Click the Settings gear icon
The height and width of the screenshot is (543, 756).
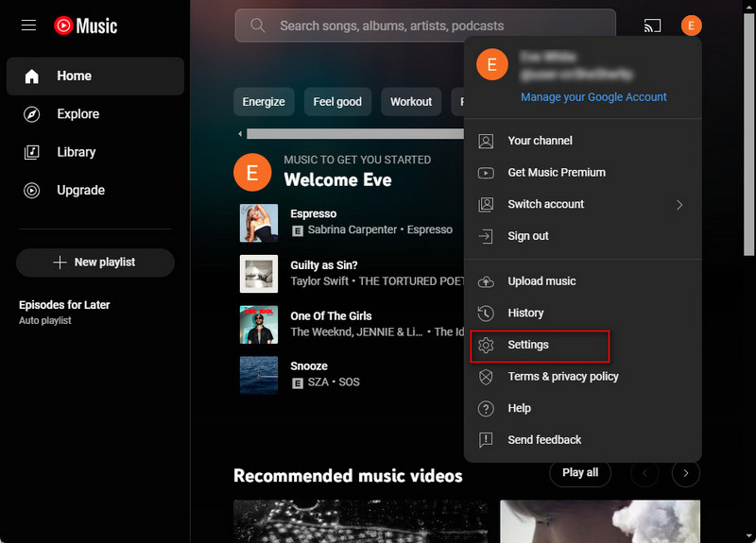486,345
